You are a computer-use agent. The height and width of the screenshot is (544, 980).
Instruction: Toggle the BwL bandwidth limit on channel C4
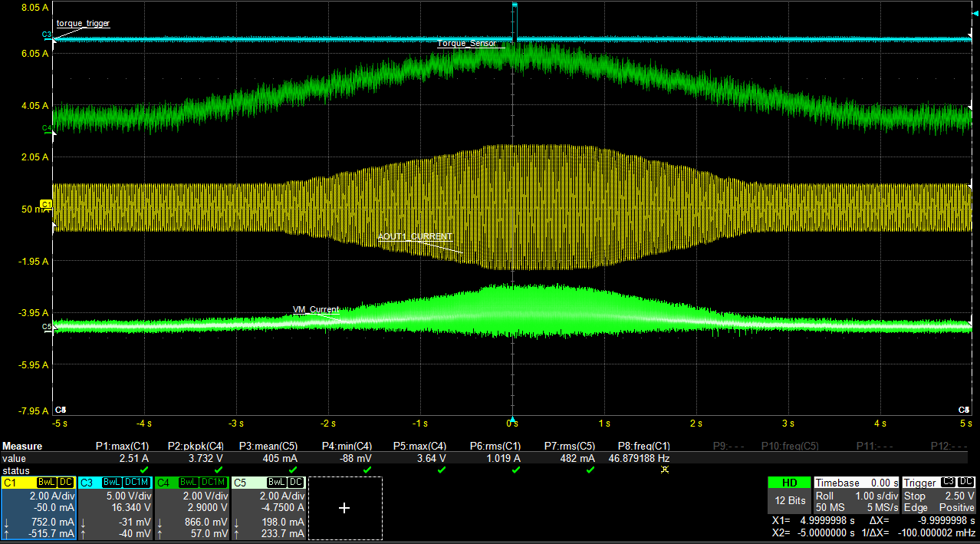(188, 483)
